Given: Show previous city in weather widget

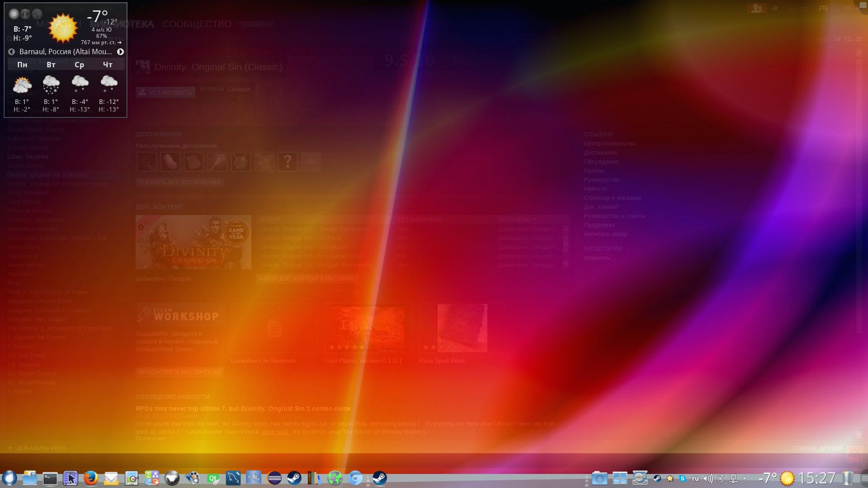Looking at the screenshot, I should 11,52.
